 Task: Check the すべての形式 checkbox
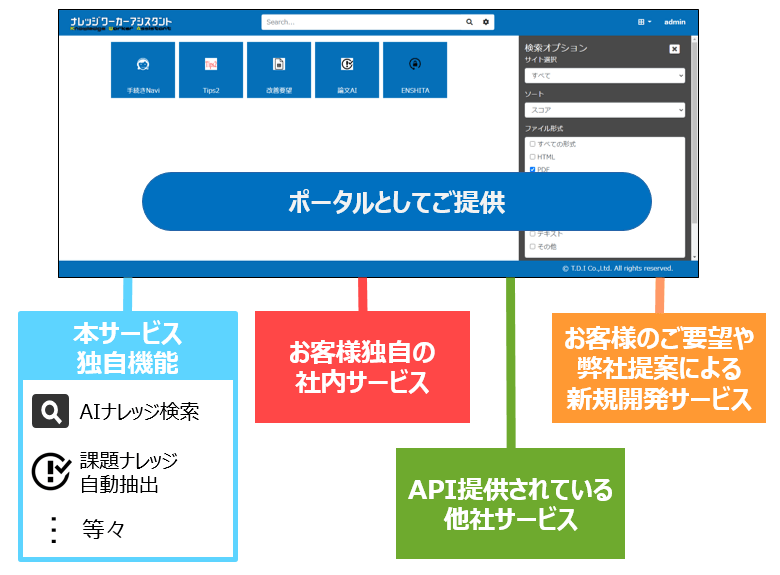click(532, 144)
